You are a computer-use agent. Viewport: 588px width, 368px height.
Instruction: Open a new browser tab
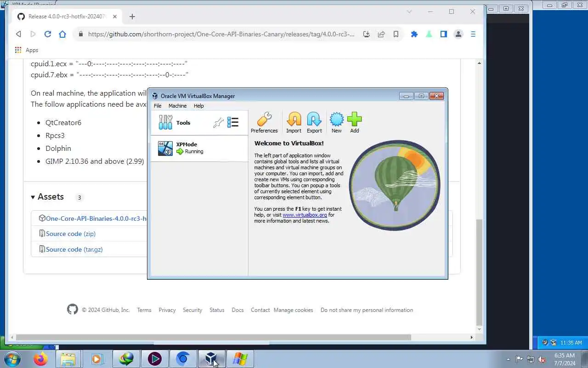132,17
